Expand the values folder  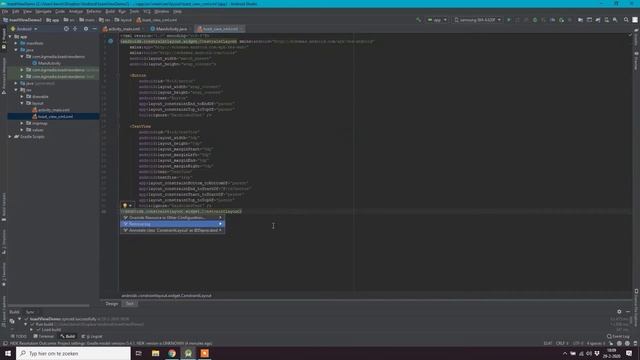[x=22, y=130]
